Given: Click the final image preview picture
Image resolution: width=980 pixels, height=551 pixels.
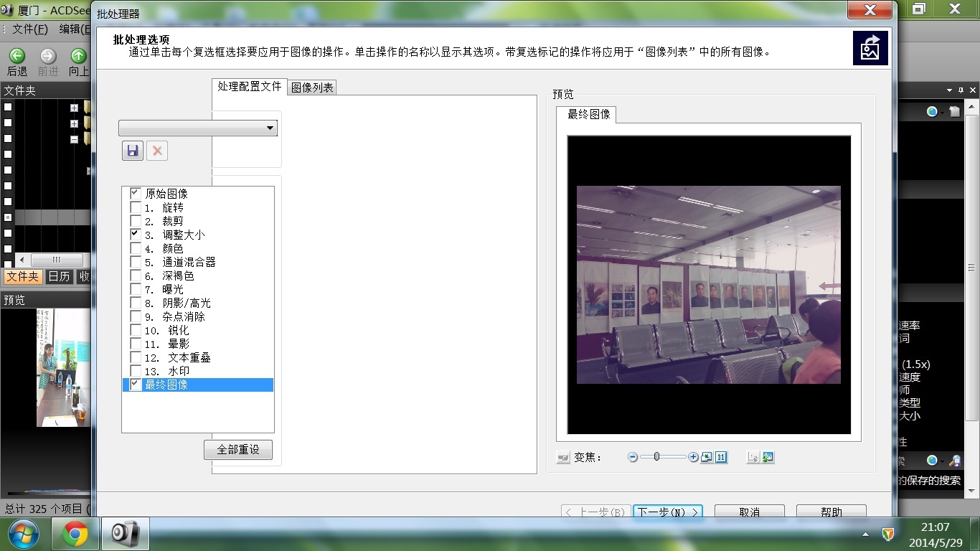Looking at the screenshot, I should click(x=709, y=285).
